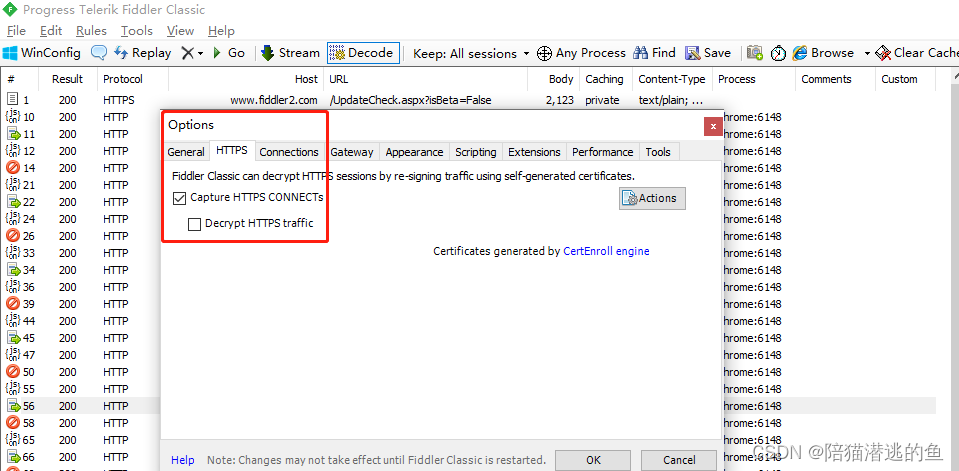Select session 26 blocked icon

coord(12,236)
